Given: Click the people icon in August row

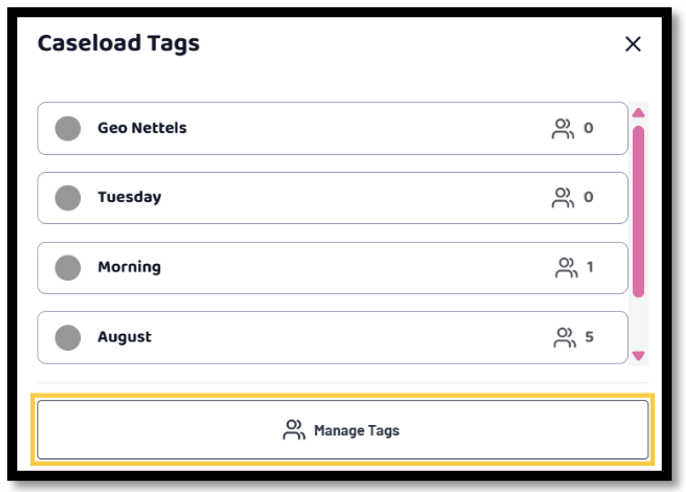Looking at the screenshot, I should tap(565, 338).
